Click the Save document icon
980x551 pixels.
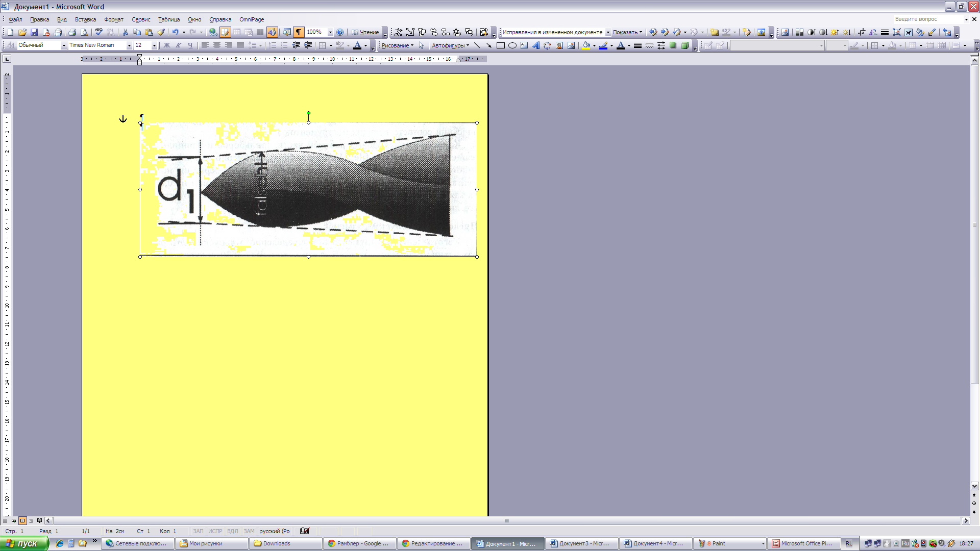[34, 32]
